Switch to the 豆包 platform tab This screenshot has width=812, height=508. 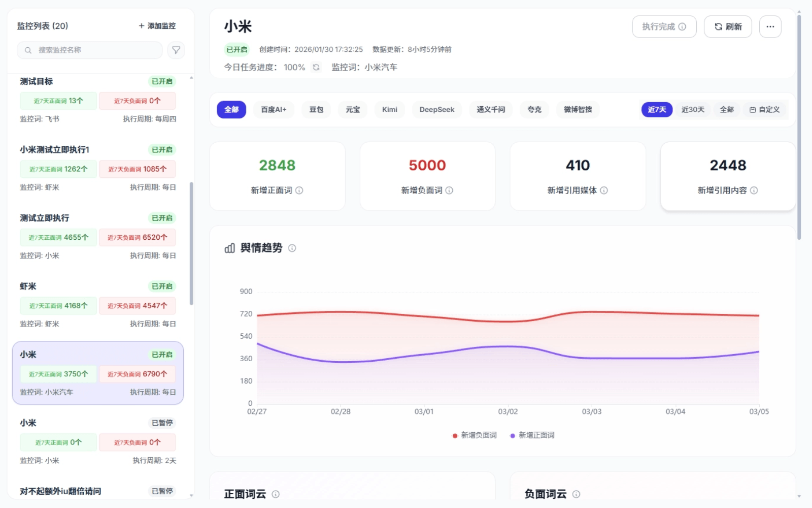point(316,110)
